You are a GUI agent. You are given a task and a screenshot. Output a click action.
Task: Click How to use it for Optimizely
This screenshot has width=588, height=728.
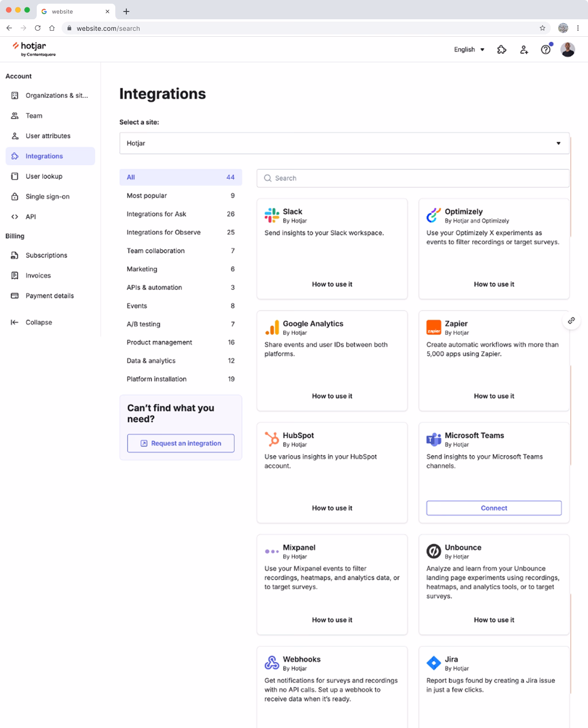[x=494, y=284]
